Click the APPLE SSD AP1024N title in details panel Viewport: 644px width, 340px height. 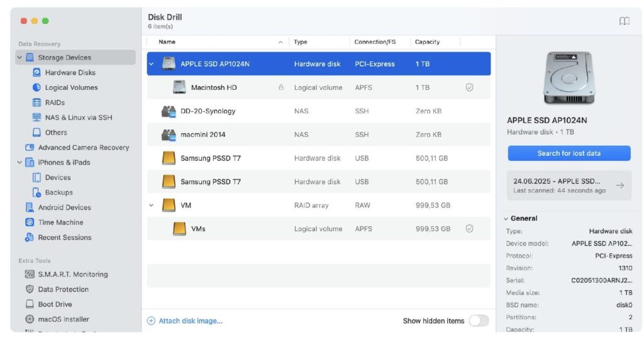pos(547,120)
